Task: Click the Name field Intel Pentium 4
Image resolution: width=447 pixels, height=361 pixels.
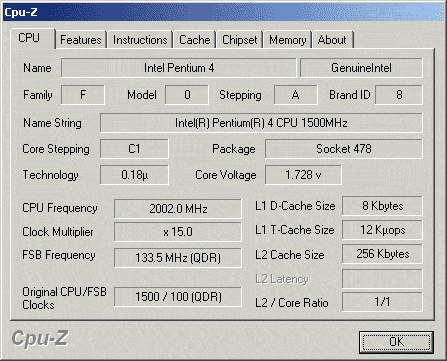Action: tap(178, 68)
